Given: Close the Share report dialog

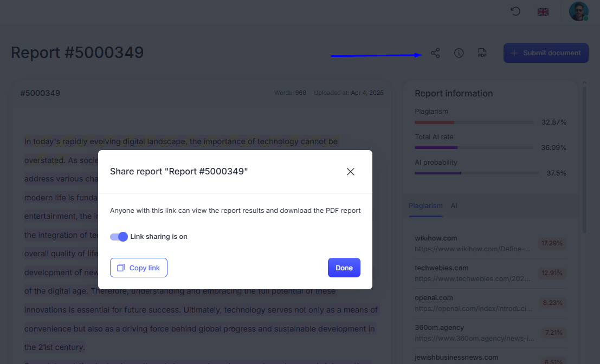Looking at the screenshot, I should click(350, 171).
